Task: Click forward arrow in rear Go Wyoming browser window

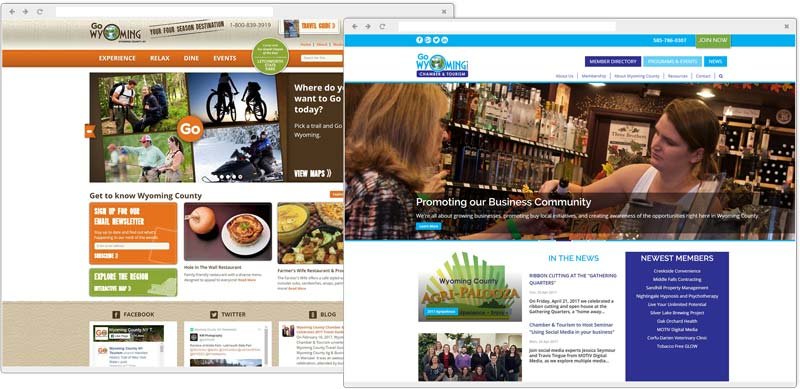Action: (x=25, y=11)
